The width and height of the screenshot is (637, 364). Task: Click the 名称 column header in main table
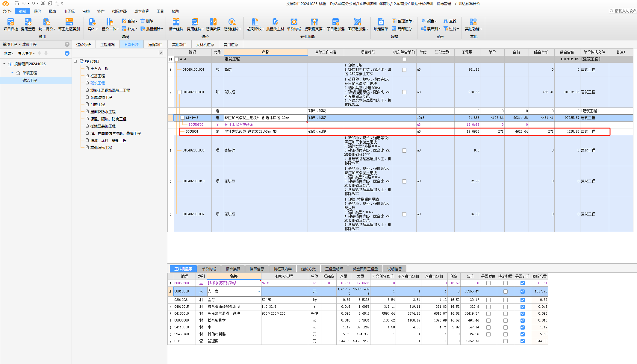266,52
